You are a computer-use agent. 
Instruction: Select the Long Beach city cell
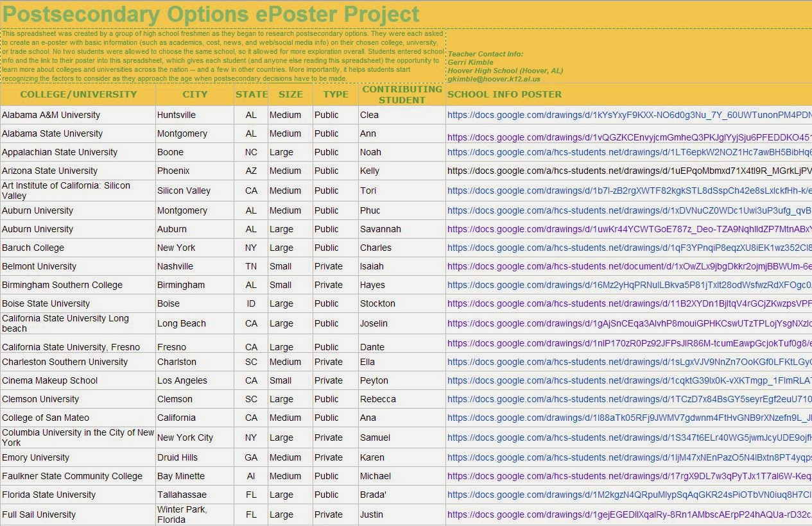[x=195, y=323]
